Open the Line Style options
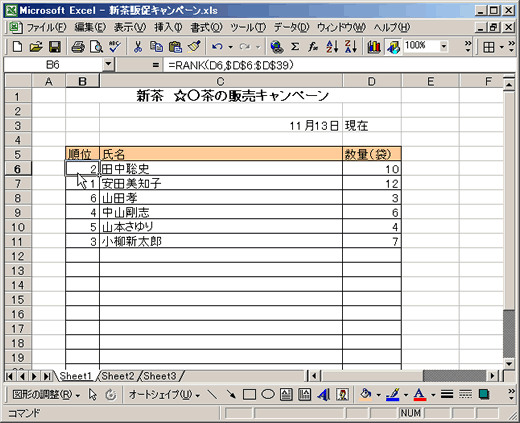This screenshot has width=520, height=423. pos(447,395)
